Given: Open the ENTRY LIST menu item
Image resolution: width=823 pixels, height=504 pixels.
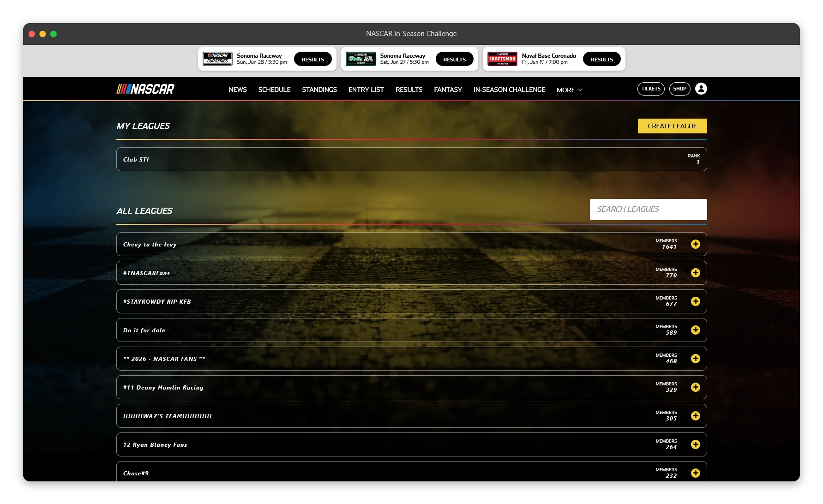Looking at the screenshot, I should pos(366,90).
